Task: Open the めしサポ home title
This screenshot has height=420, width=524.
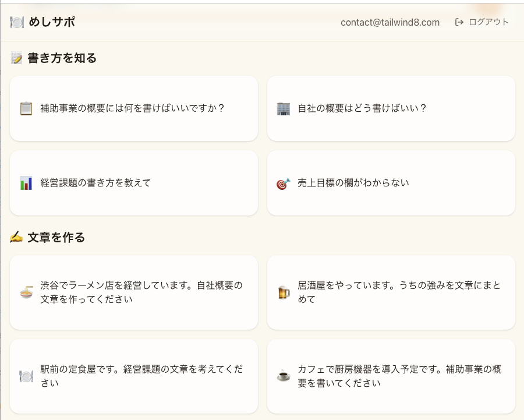Action: (x=52, y=22)
